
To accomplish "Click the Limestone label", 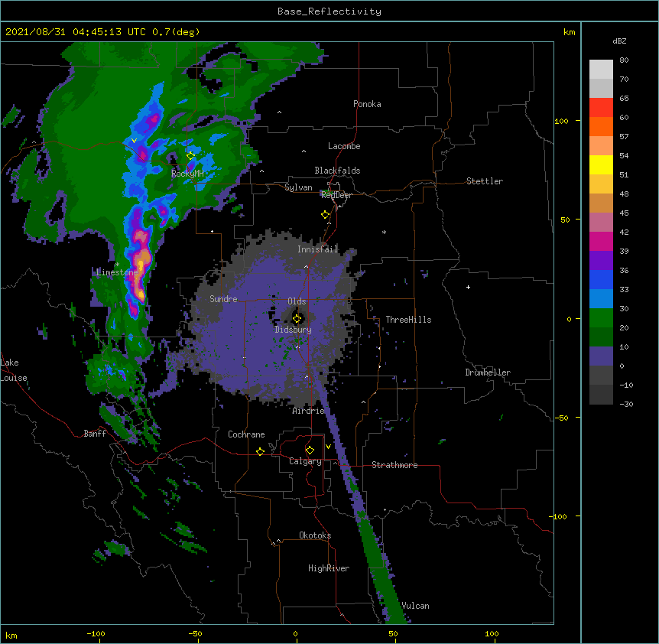I will coord(117,272).
